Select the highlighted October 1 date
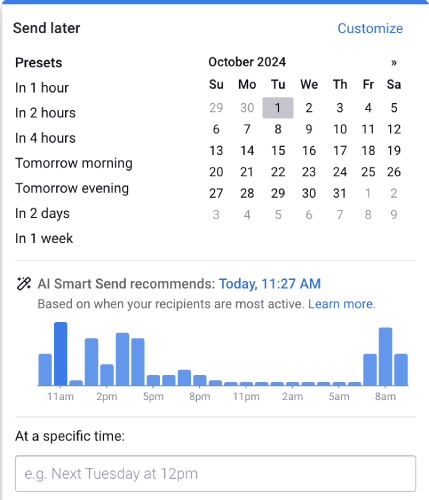Viewport: 429px width, 500px height. tap(278, 108)
